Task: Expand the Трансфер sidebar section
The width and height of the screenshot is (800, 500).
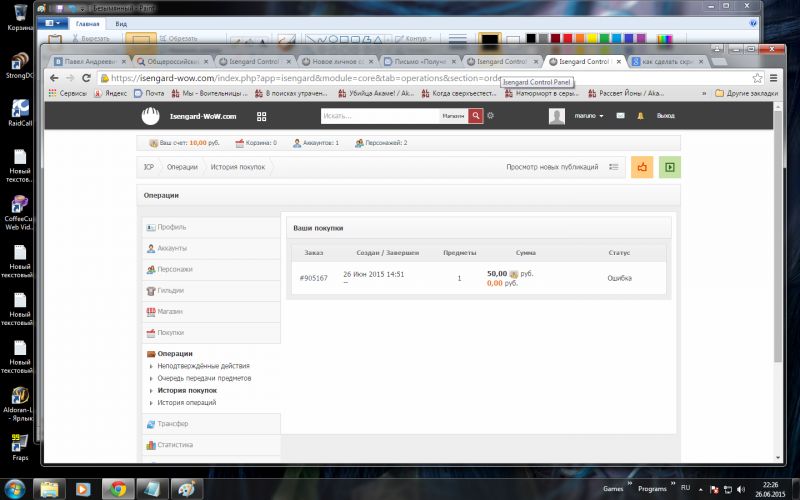Action: (x=173, y=424)
